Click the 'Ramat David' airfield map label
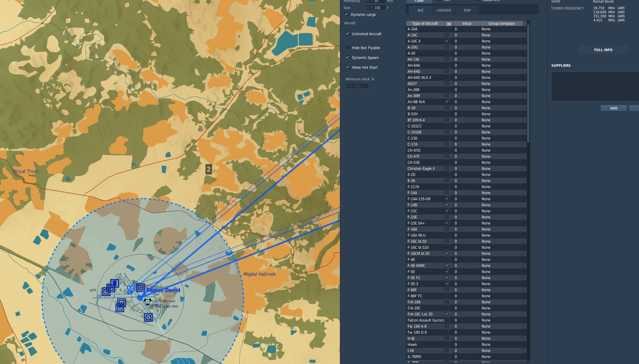 pos(163,290)
